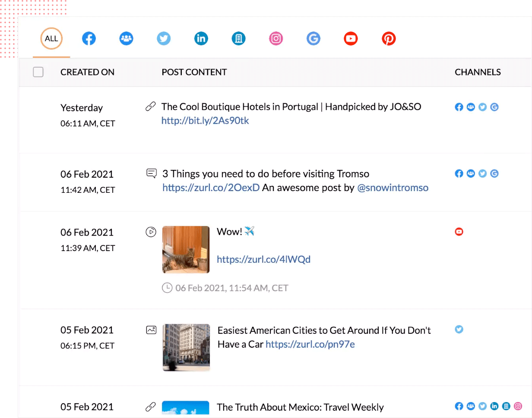Viewport: 532px width, 418px height.
Task: Click Facebook group channel icon on Mexico post row
Action: (x=471, y=406)
